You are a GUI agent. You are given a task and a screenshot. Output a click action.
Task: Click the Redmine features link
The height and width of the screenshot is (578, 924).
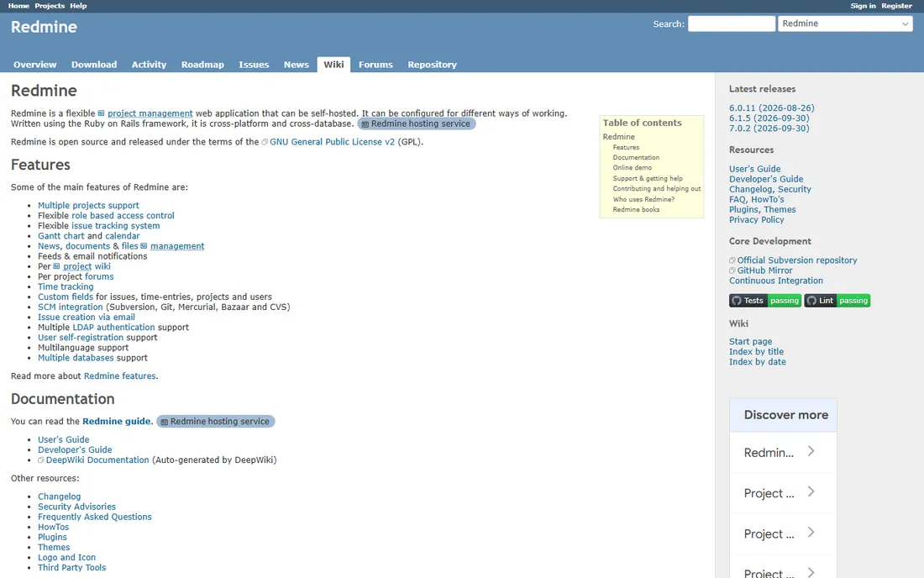point(119,376)
